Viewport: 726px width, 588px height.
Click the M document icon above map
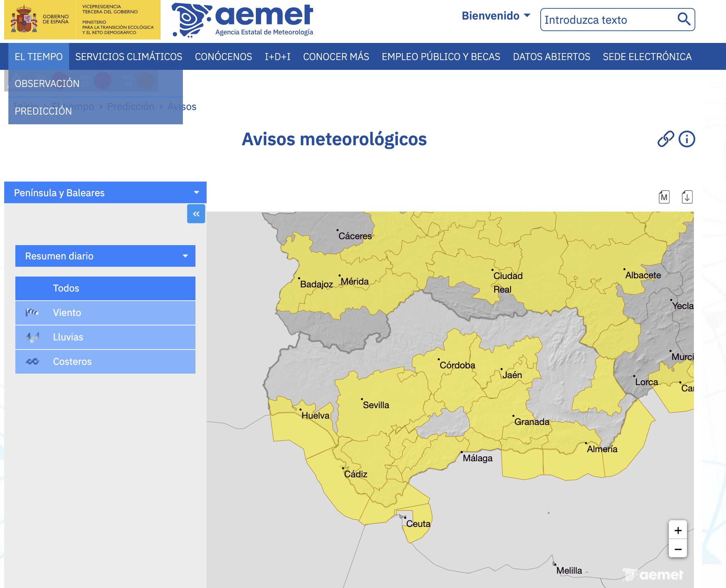pos(664,197)
